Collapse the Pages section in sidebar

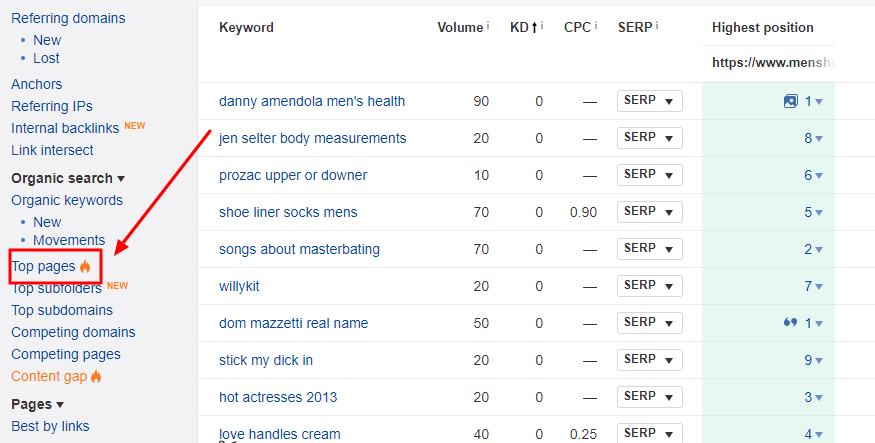[60, 405]
